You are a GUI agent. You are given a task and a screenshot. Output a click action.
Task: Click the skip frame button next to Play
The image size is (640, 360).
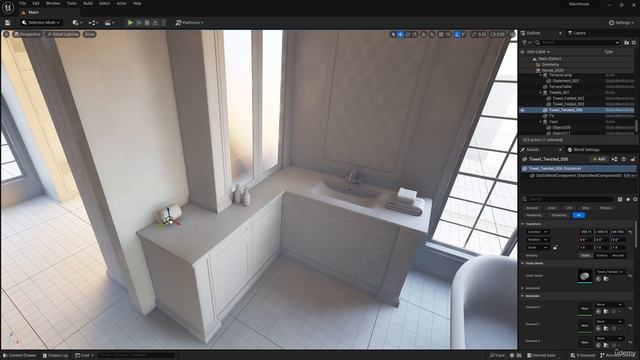139,23
